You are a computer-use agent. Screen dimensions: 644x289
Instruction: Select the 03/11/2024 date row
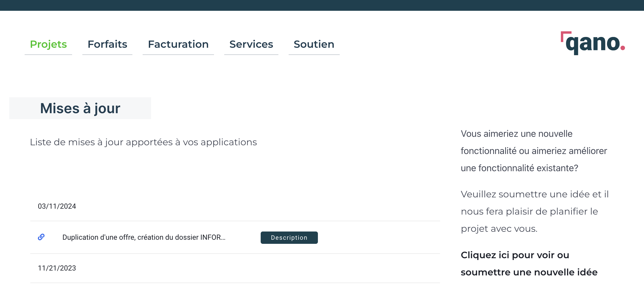pyautogui.click(x=57, y=206)
